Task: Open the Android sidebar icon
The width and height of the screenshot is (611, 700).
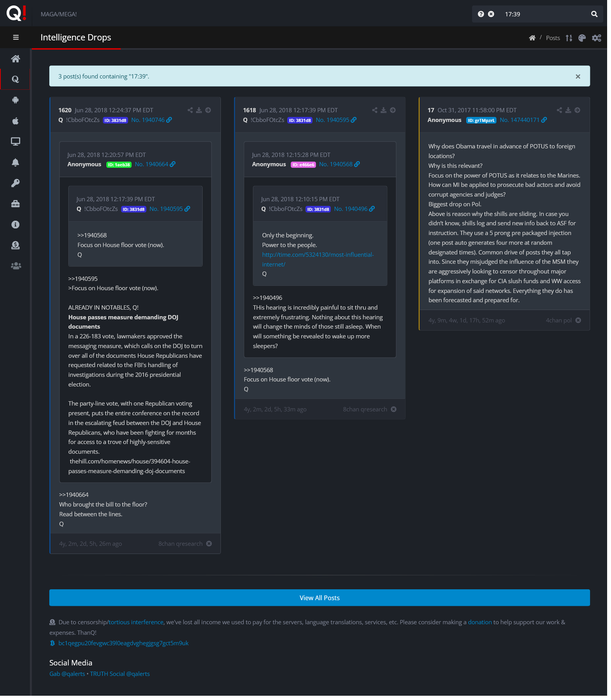Action: [x=16, y=100]
